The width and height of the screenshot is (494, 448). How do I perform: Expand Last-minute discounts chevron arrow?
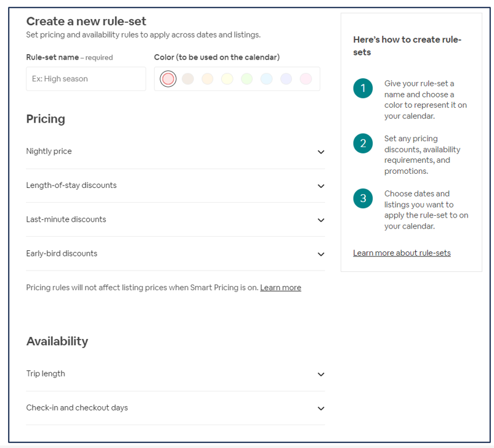[x=320, y=220]
